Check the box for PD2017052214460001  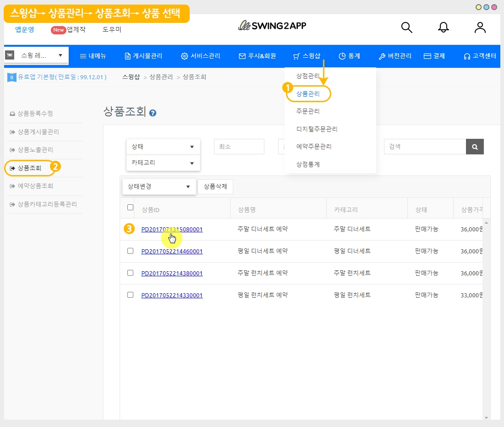130,251
